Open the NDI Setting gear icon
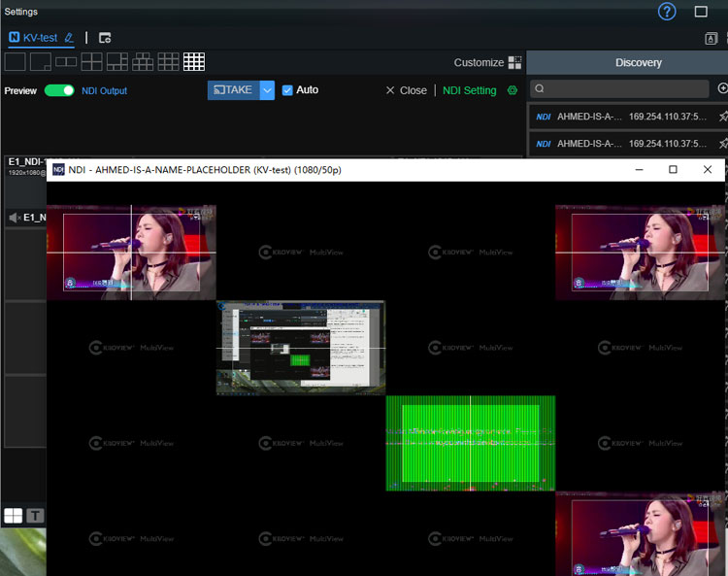 (x=513, y=90)
